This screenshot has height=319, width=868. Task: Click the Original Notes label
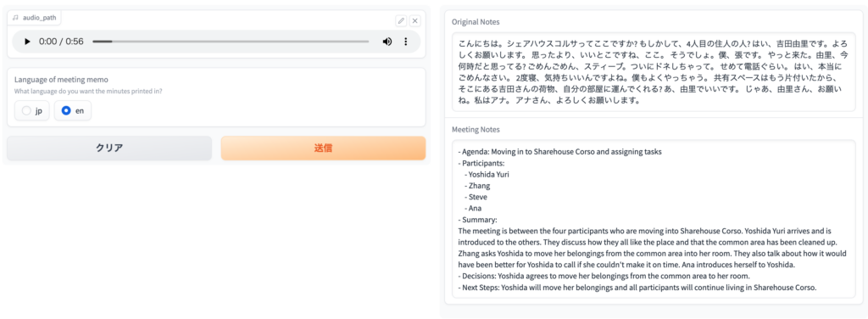476,22
